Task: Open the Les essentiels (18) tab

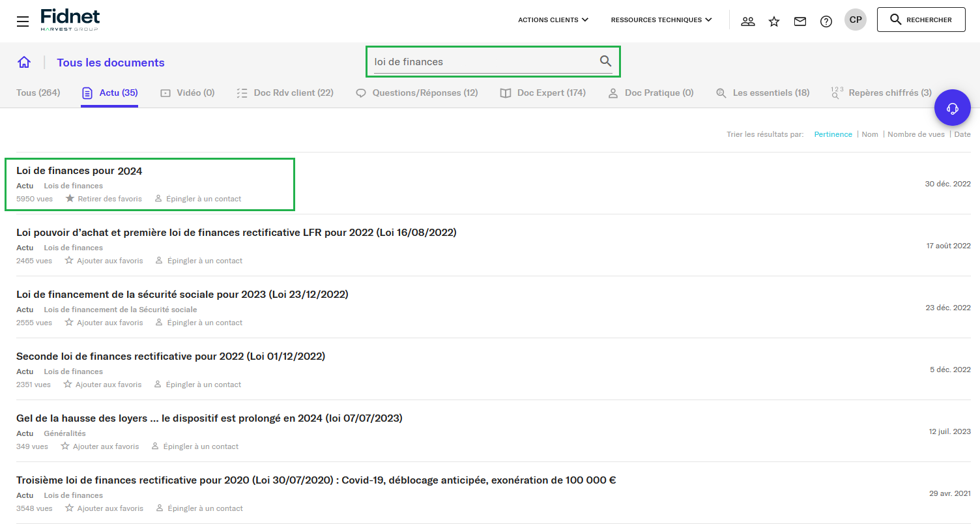Action: [x=762, y=93]
